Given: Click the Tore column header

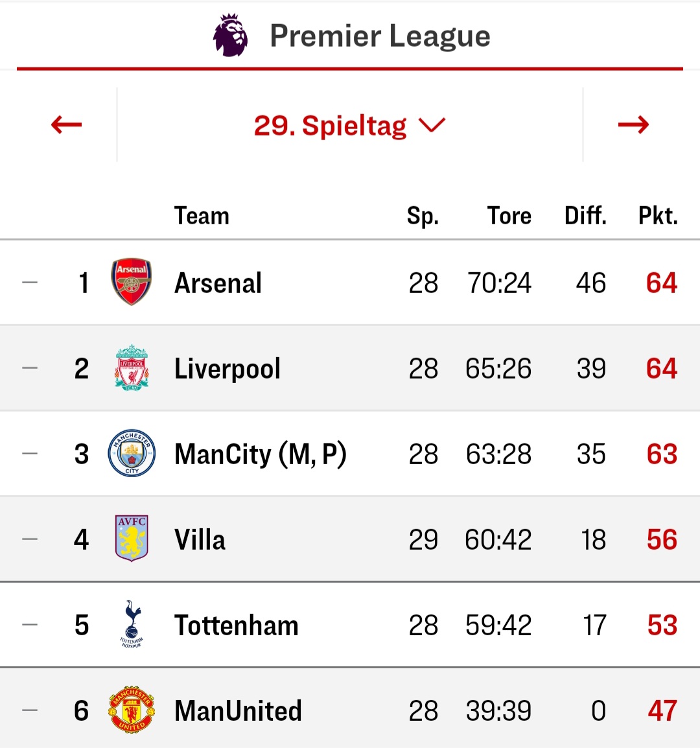Looking at the screenshot, I should [509, 216].
